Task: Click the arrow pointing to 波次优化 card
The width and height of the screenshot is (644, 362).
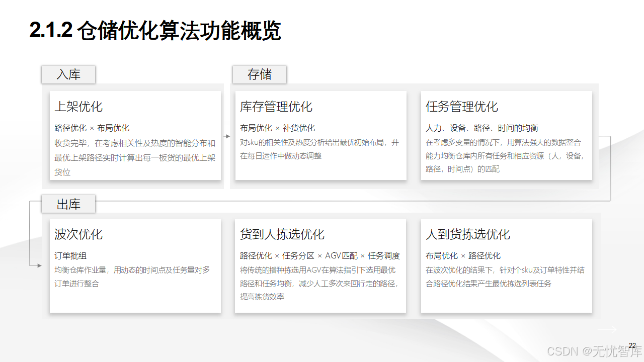Action: click(39, 265)
